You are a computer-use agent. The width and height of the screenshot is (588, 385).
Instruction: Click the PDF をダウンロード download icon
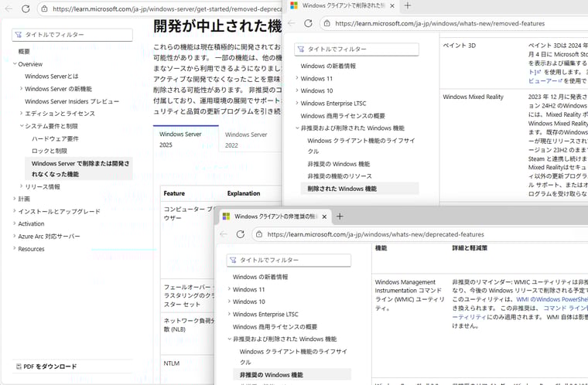(x=18, y=366)
